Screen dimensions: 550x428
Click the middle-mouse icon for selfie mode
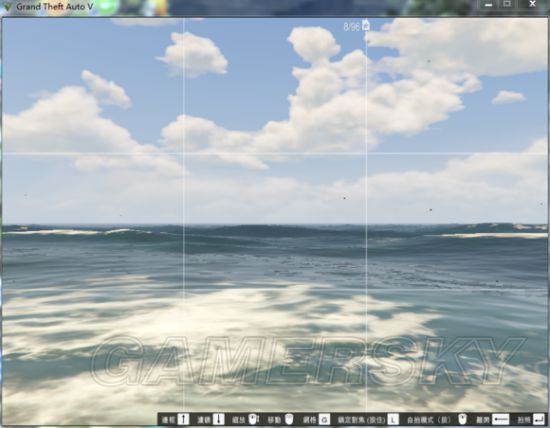point(463,419)
